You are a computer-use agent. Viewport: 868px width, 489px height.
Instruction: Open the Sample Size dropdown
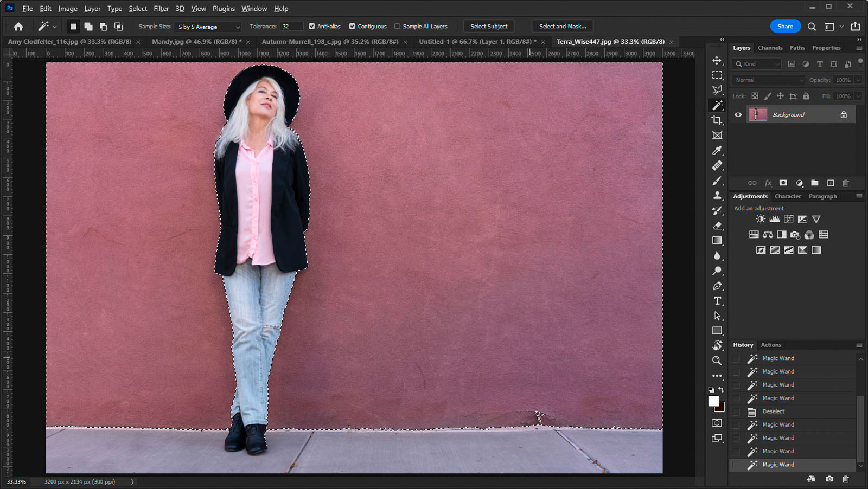click(x=207, y=26)
